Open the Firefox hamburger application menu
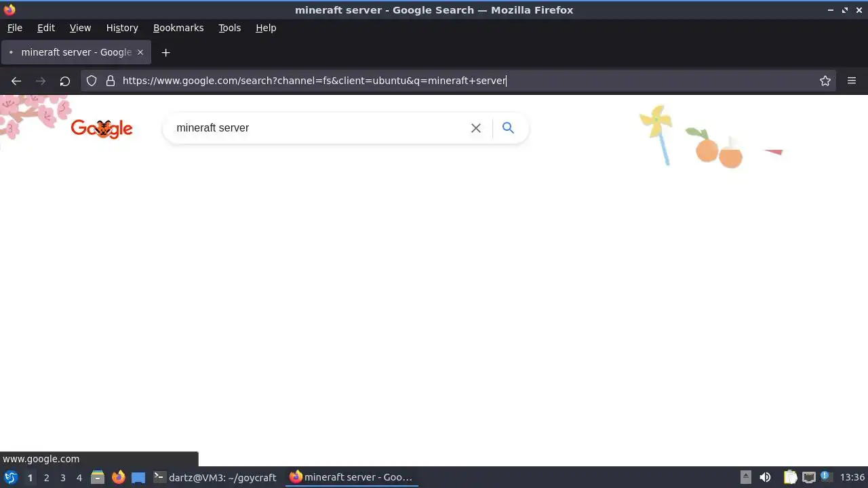This screenshot has height=488, width=868. [x=852, y=81]
